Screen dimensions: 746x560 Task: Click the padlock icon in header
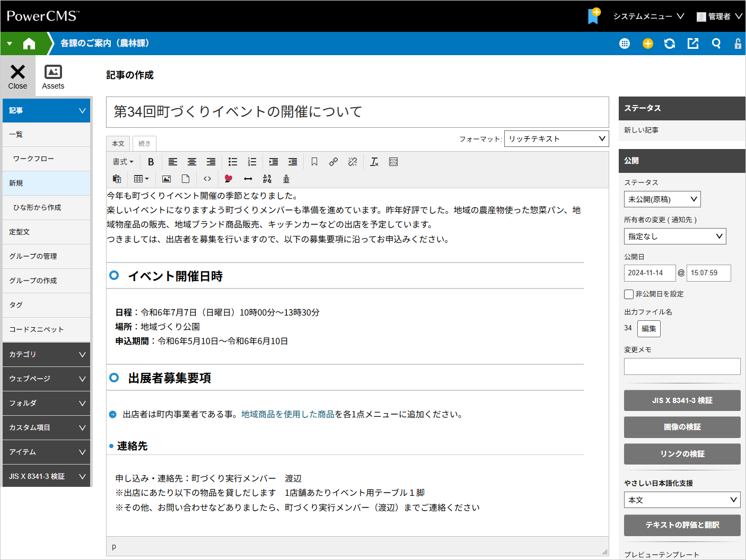(x=738, y=43)
